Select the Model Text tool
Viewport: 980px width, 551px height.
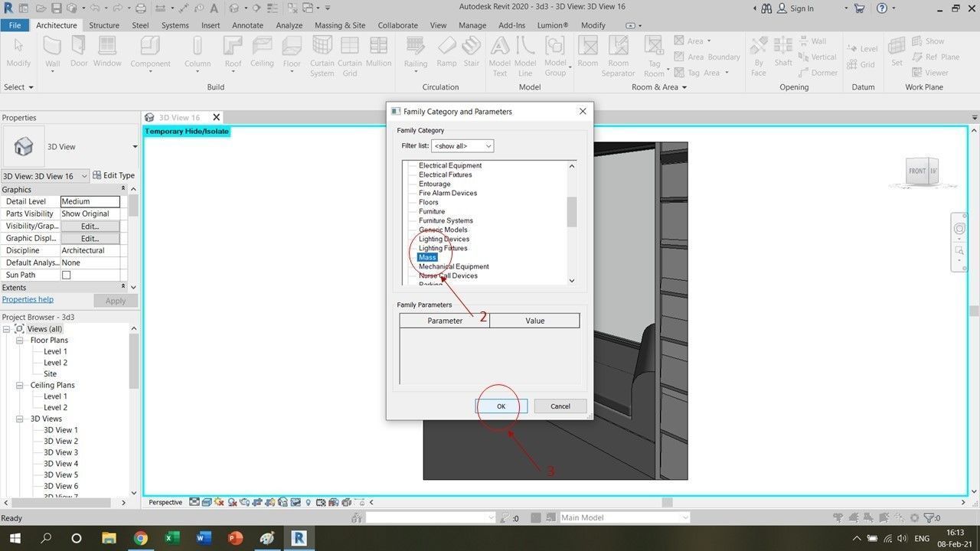pyautogui.click(x=499, y=56)
